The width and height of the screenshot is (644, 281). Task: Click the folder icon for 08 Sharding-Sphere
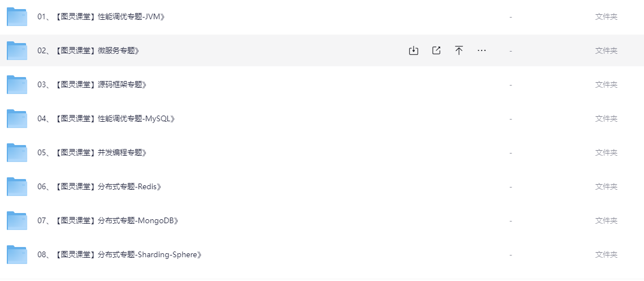coord(17,255)
